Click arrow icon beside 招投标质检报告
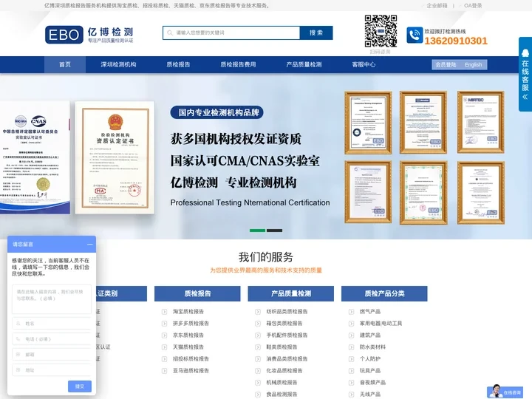This screenshot has height=399, width=532. click(164, 359)
